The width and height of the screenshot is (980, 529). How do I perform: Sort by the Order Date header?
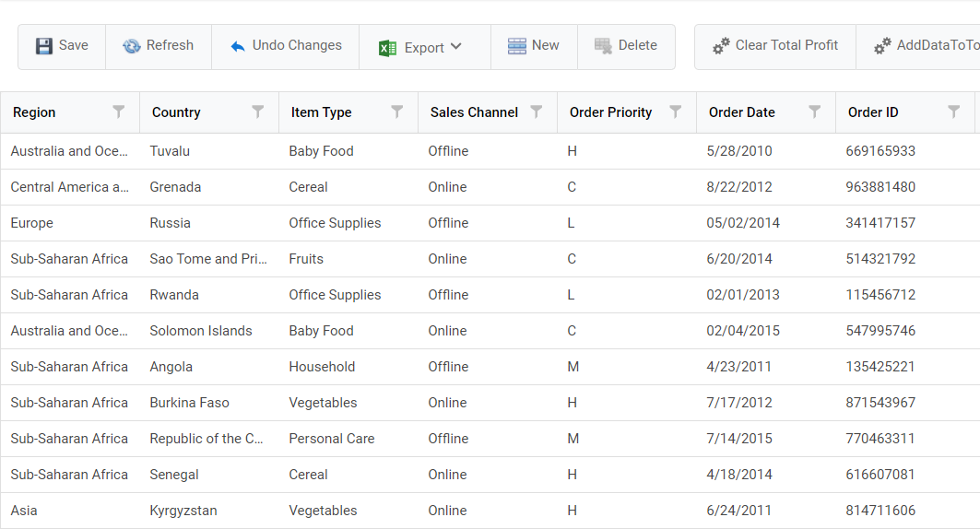point(742,112)
